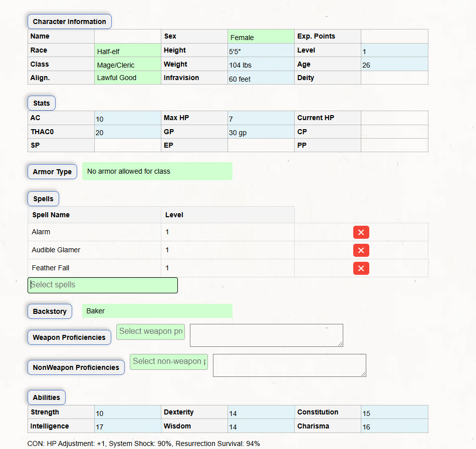Screen dimensions: 476x449
Task: Click the empty Current HP cell
Action: [x=394, y=118]
